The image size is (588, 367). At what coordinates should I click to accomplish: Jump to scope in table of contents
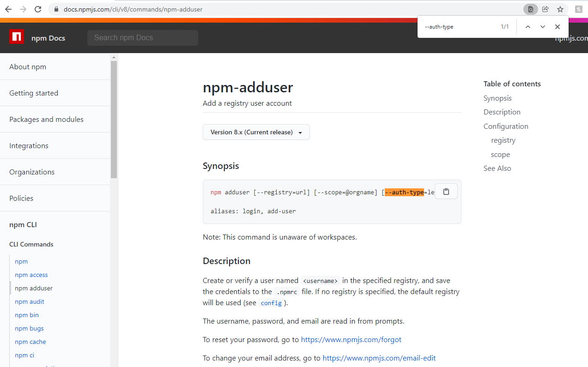click(500, 155)
